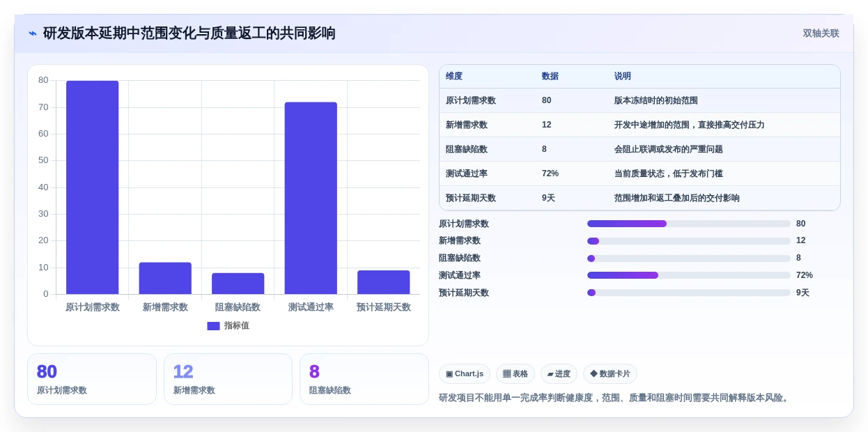Click the 新增需求数 progress bar
The image size is (868, 432).
689,241
